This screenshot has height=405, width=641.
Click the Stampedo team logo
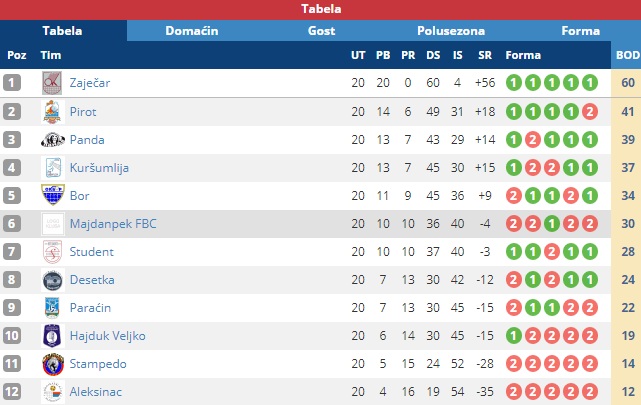click(53, 364)
